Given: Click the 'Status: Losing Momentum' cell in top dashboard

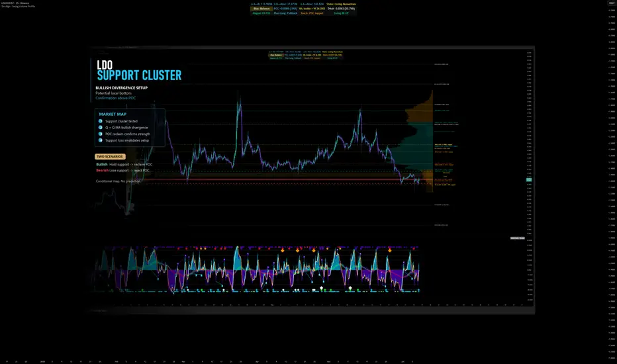Looking at the screenshot, I should (341, 4).
